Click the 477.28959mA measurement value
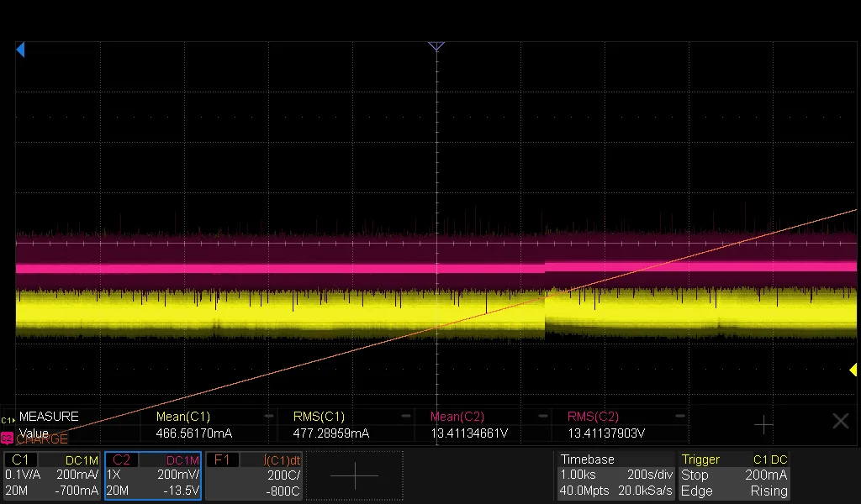Screen dimensions: 861x504 pos(330,433)
